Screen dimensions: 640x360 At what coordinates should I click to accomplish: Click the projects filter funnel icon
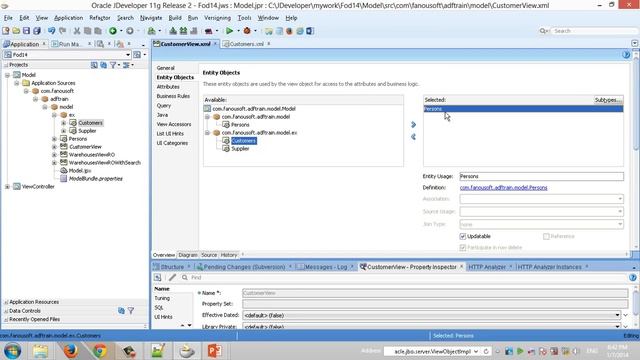(113, 65)
